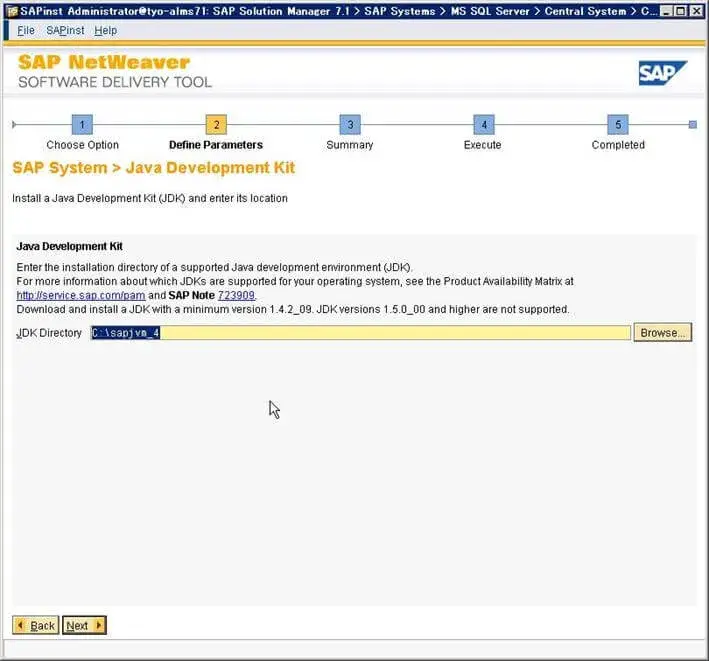
Task: Maximize the SAPinst window
Action: tap(680, 11)
